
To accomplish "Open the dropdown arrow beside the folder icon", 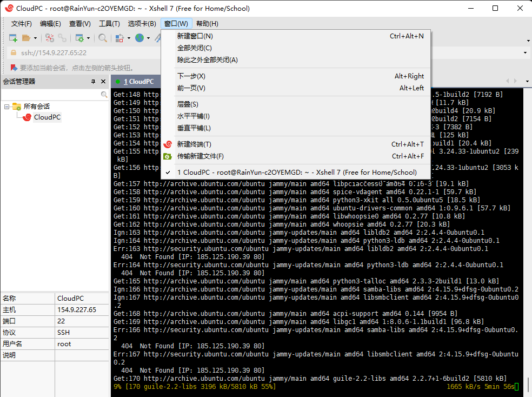I will (x=35, y=38).
